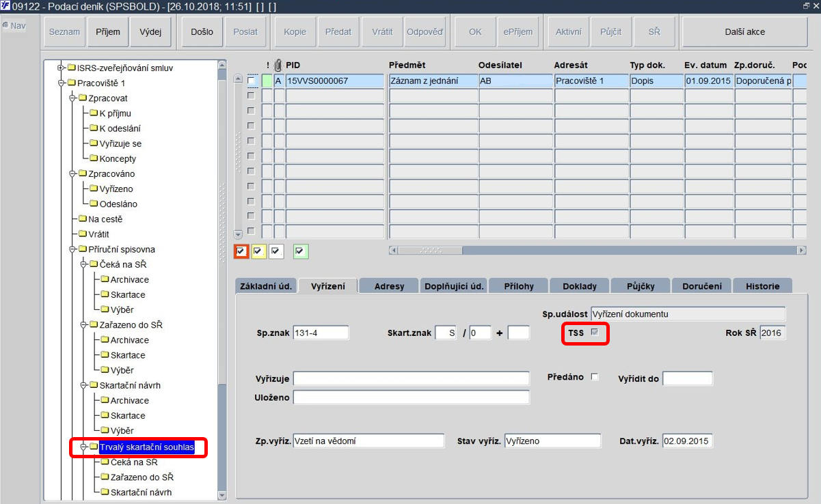Click the Vyřídit do date field
Screen dimensions: 821x504
[687, 378]
